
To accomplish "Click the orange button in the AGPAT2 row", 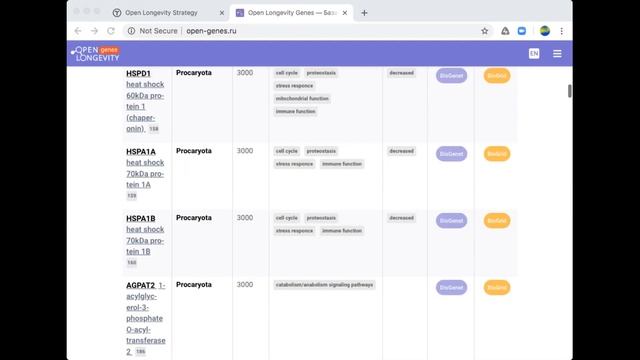I will tap(497, 287).
